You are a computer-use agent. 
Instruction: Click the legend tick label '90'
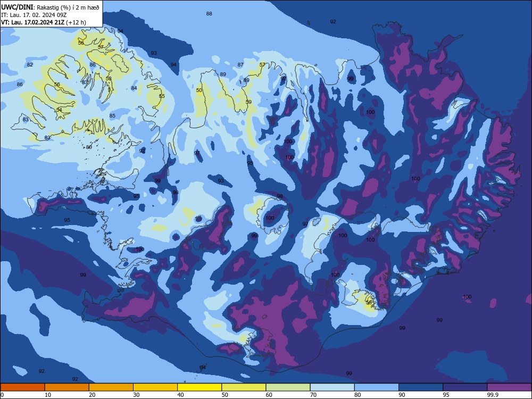[x=402, y=395]
